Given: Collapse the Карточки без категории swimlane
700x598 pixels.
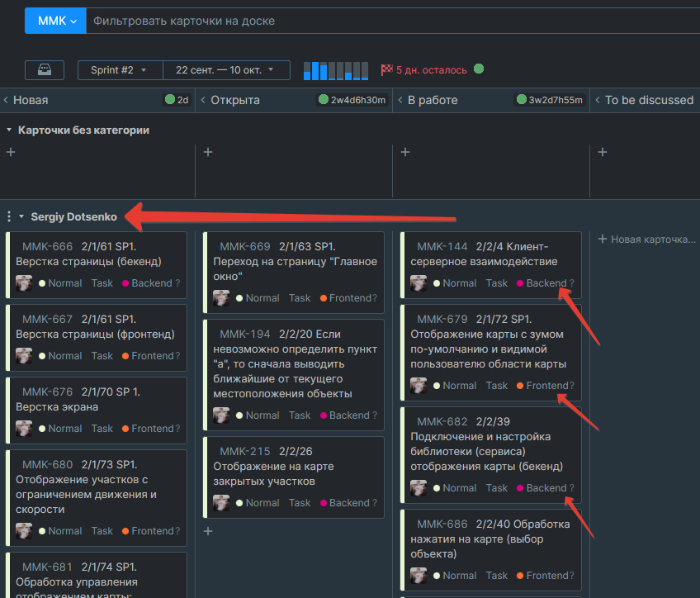Looking at the screenshot, I should 9,130.
